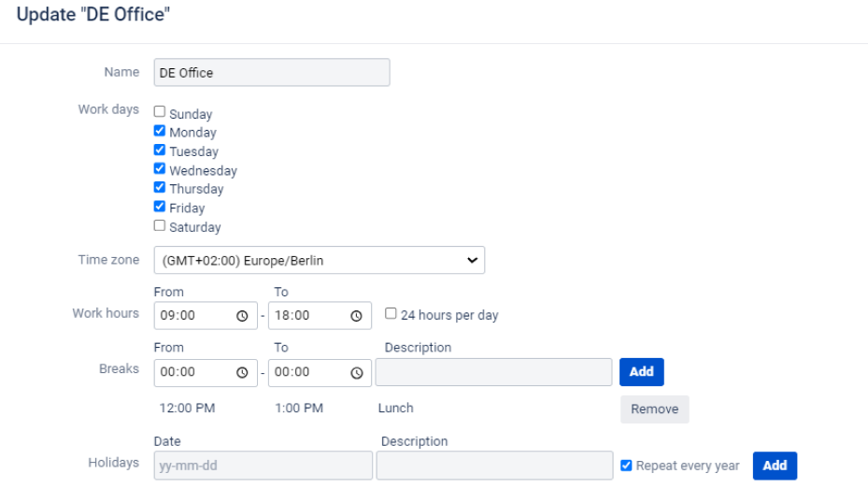Remove the Lunch break entry

click(x=654, y=409)
